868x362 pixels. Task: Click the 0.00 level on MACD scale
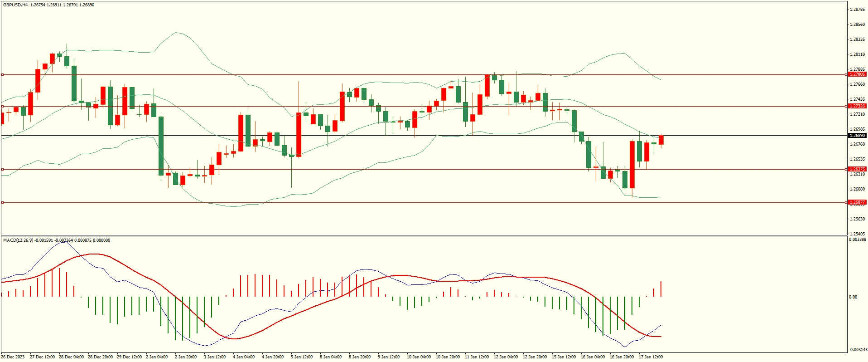853,297
